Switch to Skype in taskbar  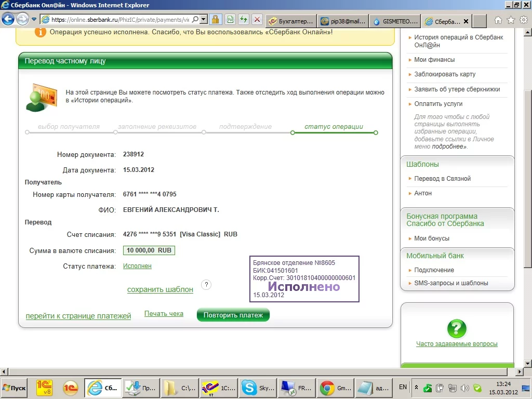click(x=257, y=388)
